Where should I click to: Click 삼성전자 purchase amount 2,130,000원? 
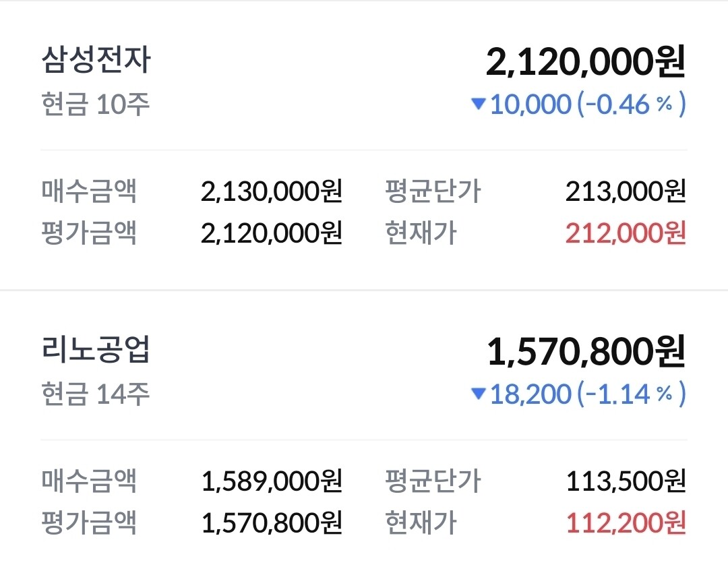pos(272,191)
